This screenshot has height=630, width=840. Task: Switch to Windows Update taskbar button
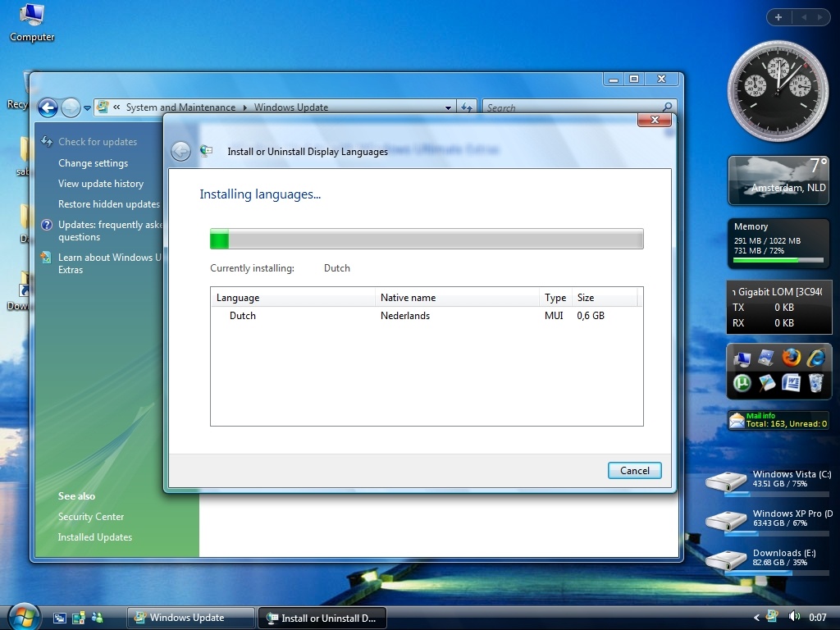[190, 618]
